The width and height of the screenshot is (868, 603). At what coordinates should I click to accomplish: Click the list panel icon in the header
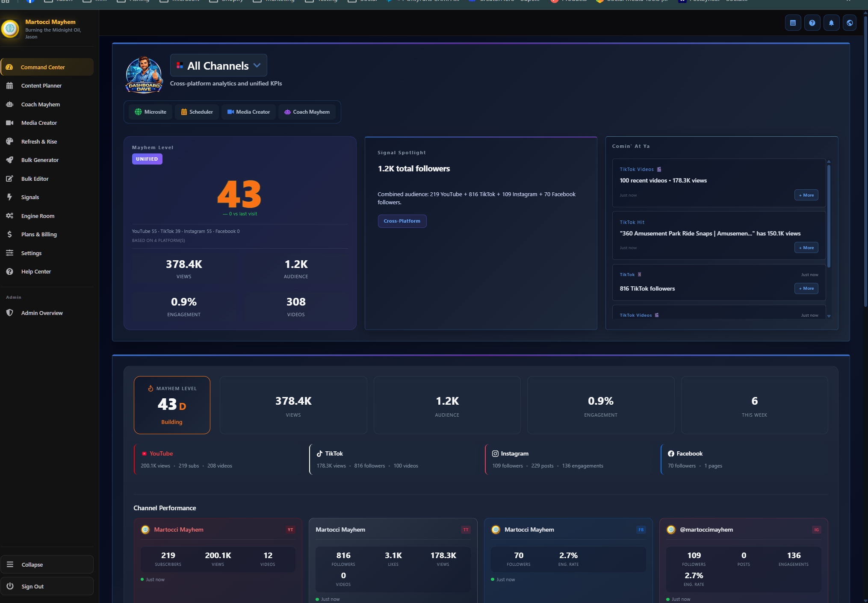pos(793,23)
